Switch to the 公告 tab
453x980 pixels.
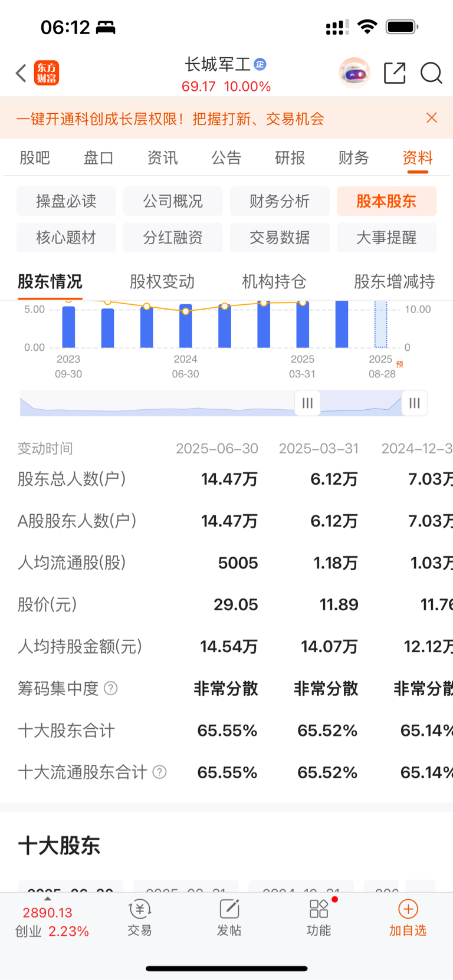[226, 158]
